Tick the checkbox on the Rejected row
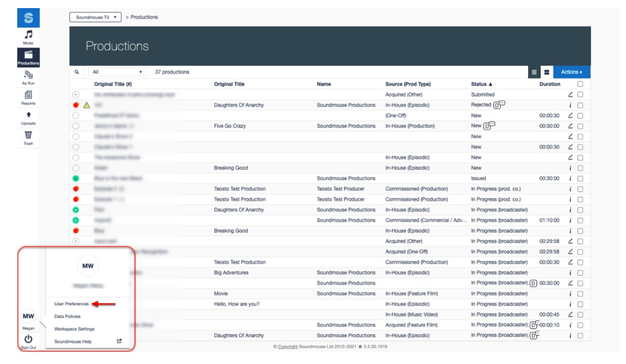Viewport: 626px width, 364px height. [x=580, y=105]
